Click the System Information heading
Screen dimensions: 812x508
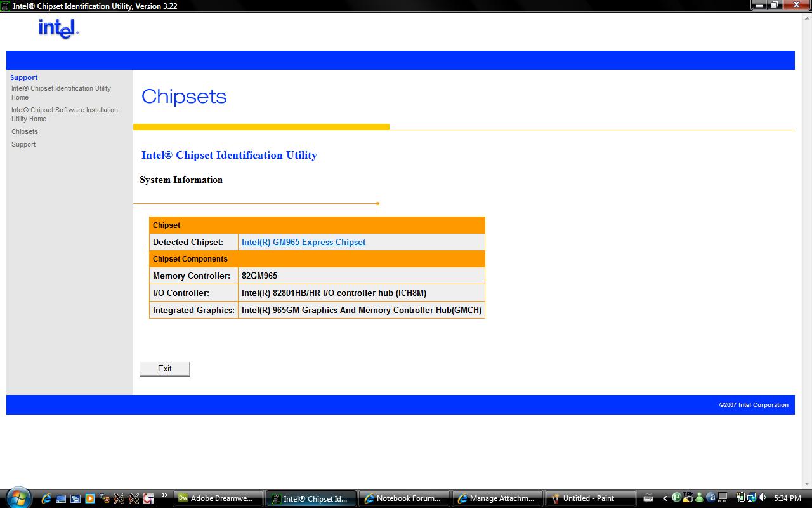[x=181, y=180]
